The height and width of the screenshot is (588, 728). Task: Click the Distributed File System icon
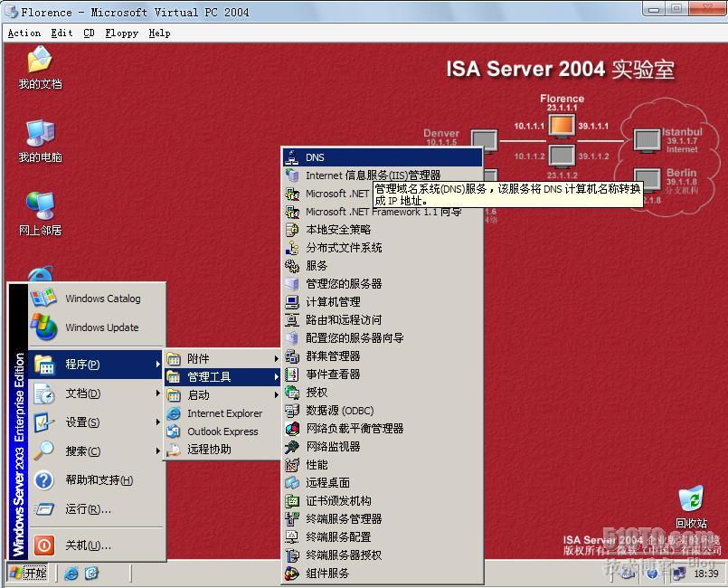(292, 248)
